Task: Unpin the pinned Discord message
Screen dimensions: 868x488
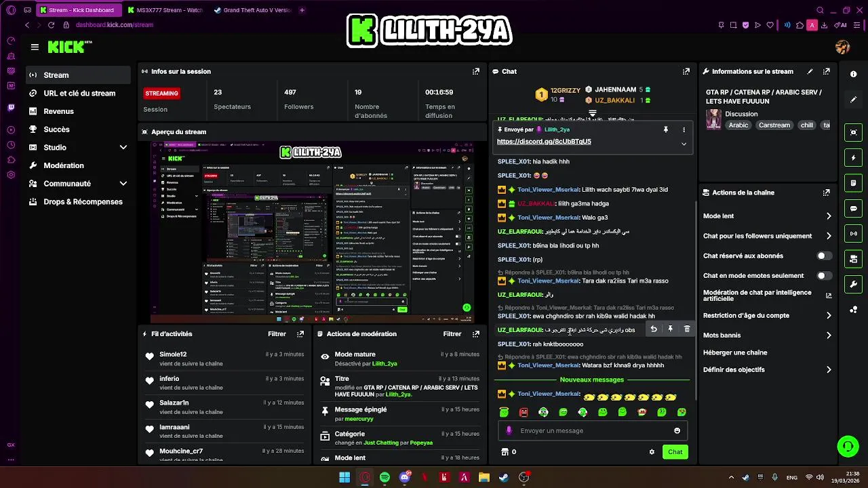Action: [x=665, y=129]
